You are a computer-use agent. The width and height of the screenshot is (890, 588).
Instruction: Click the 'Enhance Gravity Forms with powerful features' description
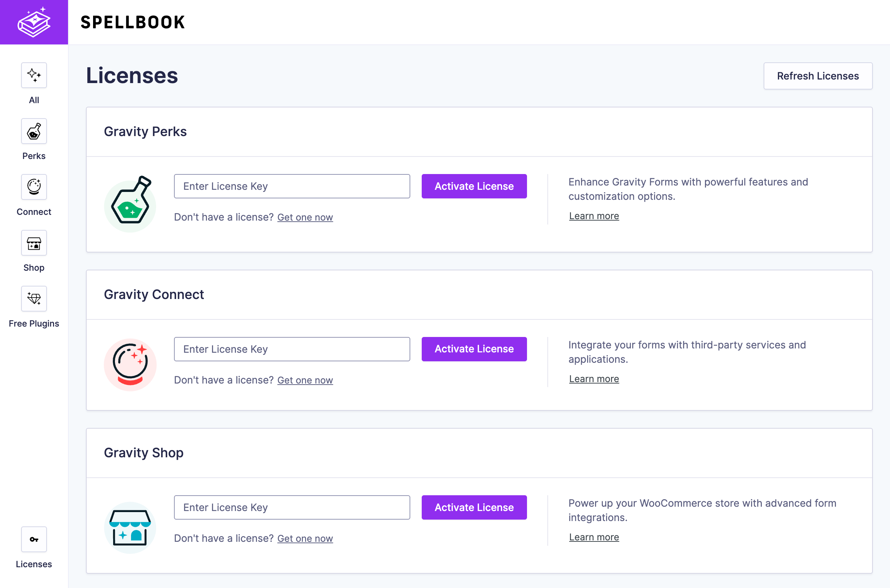click(x=688, y=189)
